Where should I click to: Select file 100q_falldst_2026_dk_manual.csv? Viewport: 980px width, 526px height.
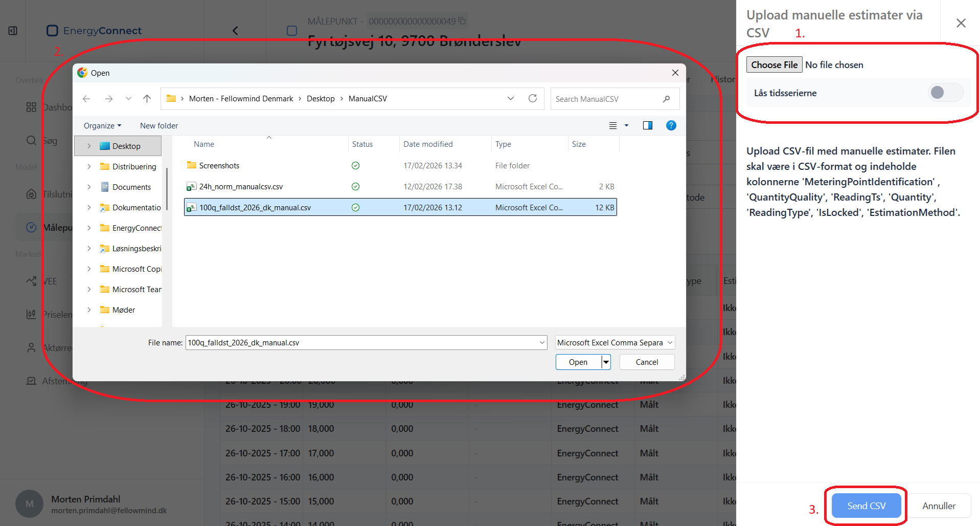click(400, 207)
